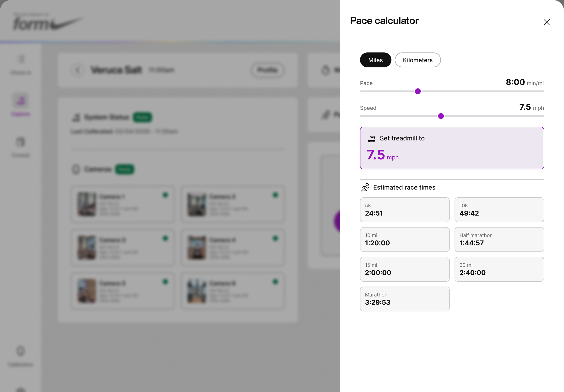The height and width of the screenshot is (392, 564).
Task: Switch units to Kilometers
Action: click(418, 60)
